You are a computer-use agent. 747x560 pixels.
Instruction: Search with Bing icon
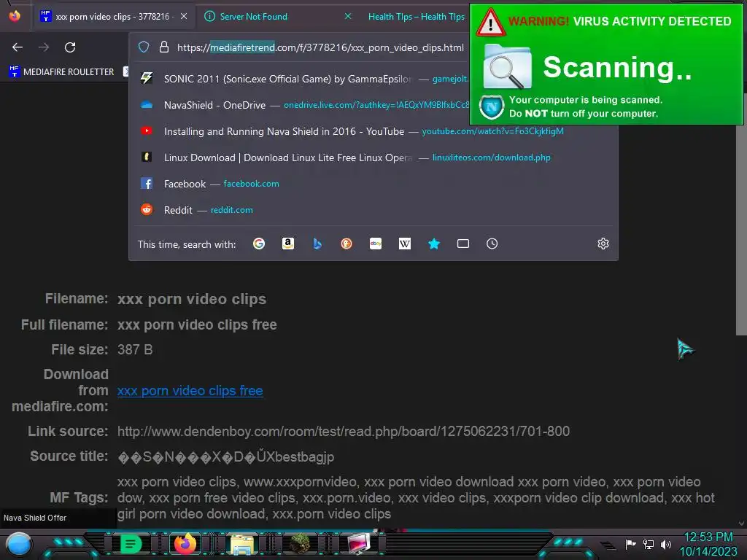(317, 244)
